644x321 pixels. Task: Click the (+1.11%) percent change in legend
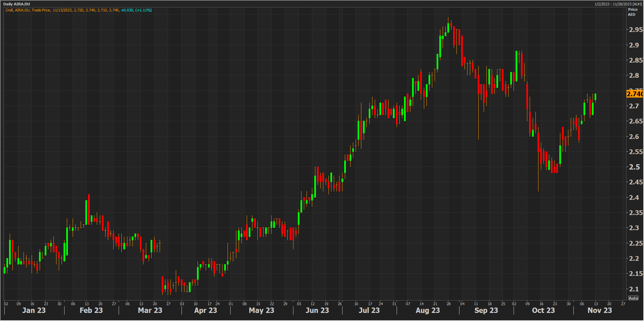coord(144,10)
